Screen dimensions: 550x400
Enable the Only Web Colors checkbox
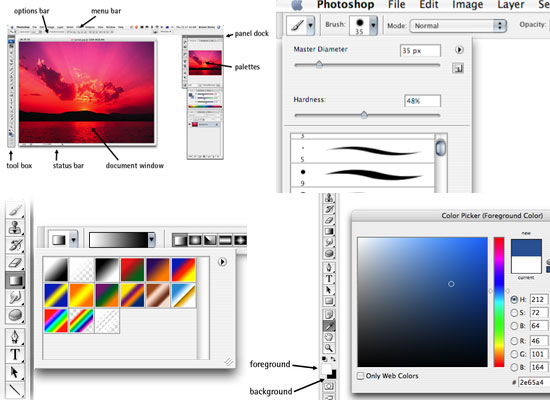tap(360, 376)
